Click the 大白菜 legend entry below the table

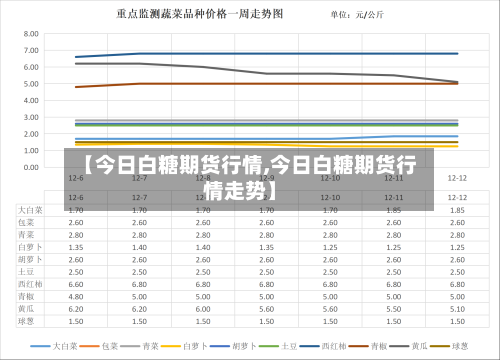pyautogui.click(x=54, y=346)
